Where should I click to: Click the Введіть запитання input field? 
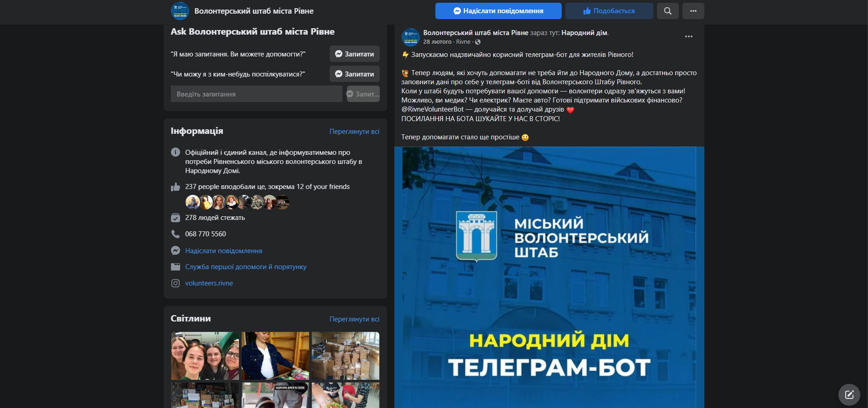pos(257,94)
